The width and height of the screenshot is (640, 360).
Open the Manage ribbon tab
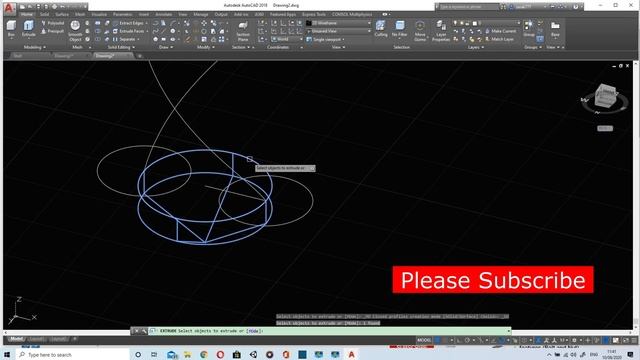[x=201, y=14]
